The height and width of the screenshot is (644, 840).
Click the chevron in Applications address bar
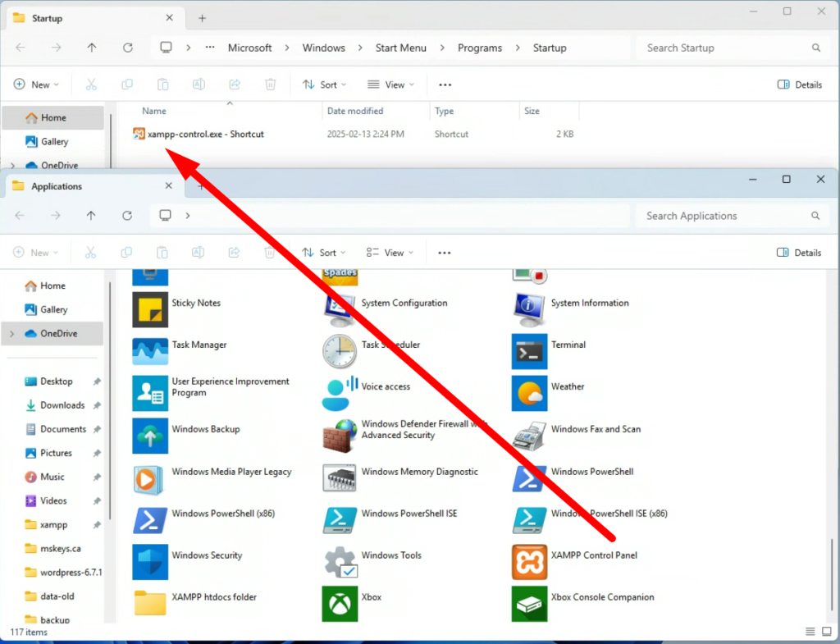point(188,216)
